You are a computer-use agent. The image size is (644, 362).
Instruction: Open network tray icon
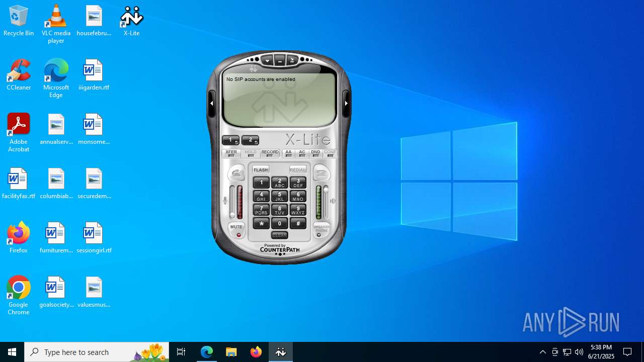pos(567,352)
